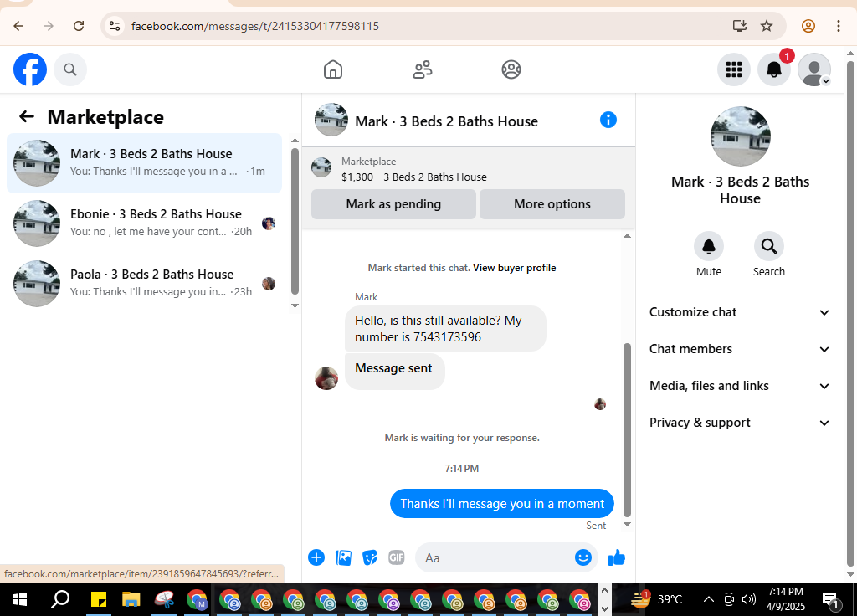Image resolution: width=857 pixels, height=616 pixels.
Task: Open the Groups icon in top navigation
Action: [511, 69]
